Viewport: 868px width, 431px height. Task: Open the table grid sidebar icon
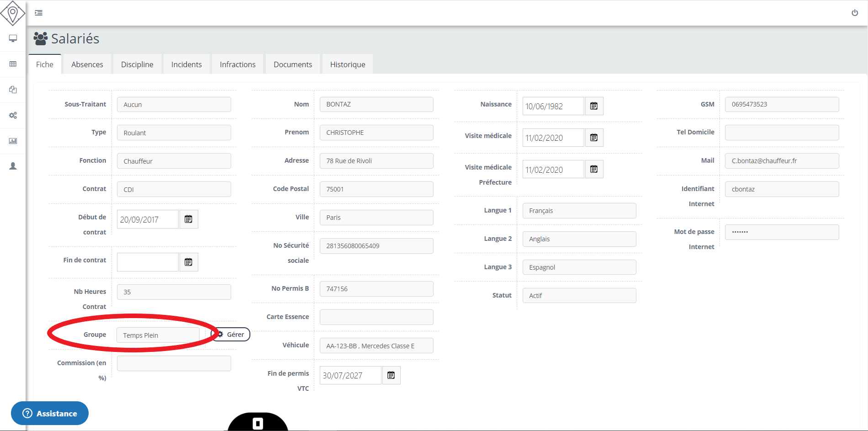[13, 64]
